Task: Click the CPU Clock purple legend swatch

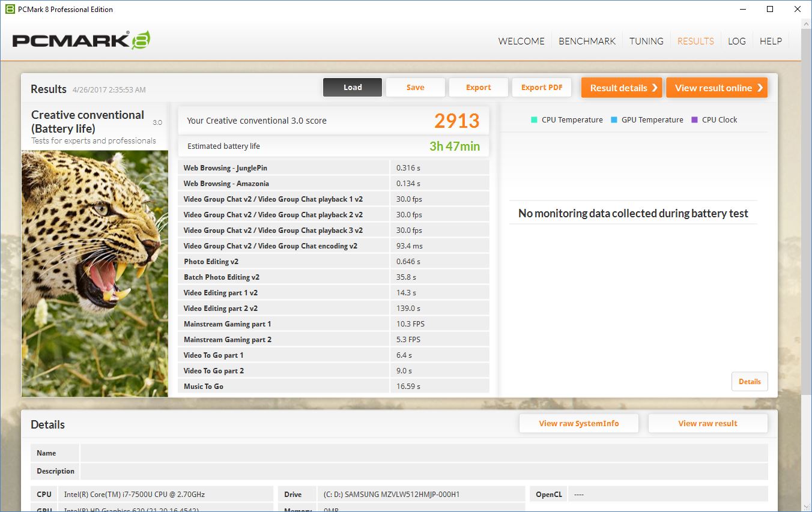Action: [695, 119]
